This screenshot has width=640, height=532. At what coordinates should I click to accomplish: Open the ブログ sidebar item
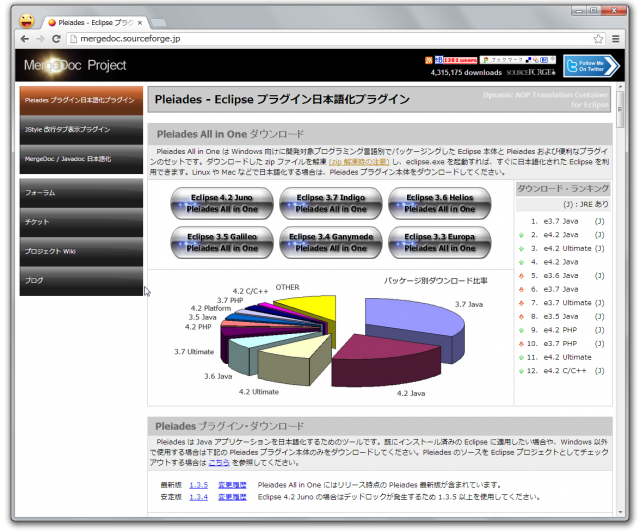pos(81,281)
